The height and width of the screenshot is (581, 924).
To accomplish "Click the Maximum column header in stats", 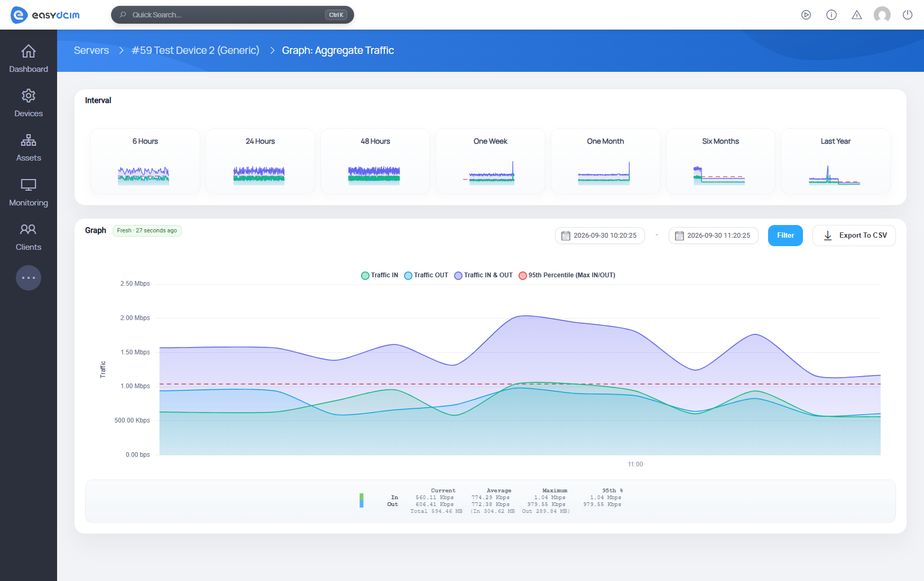I will tap(555, 491).
